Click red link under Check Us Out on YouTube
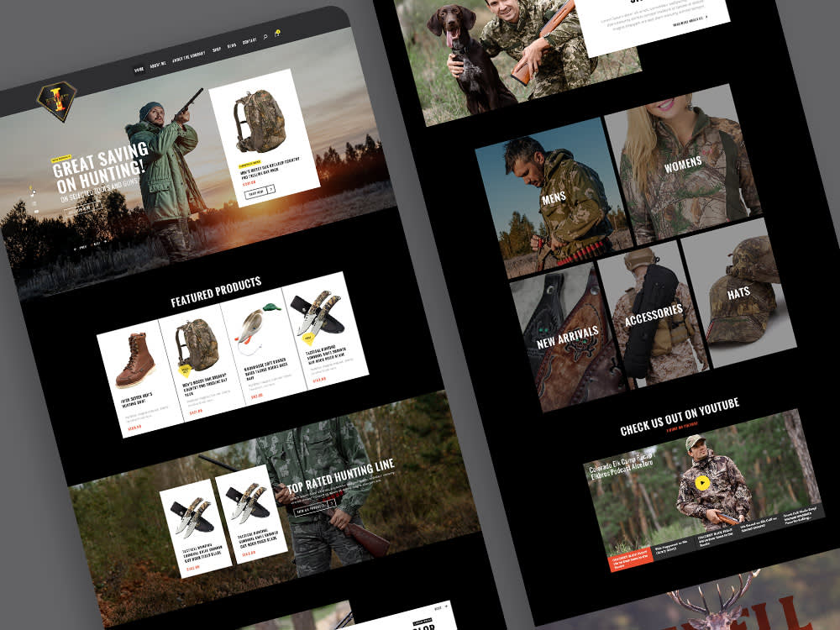 click(x=682, y=427)
